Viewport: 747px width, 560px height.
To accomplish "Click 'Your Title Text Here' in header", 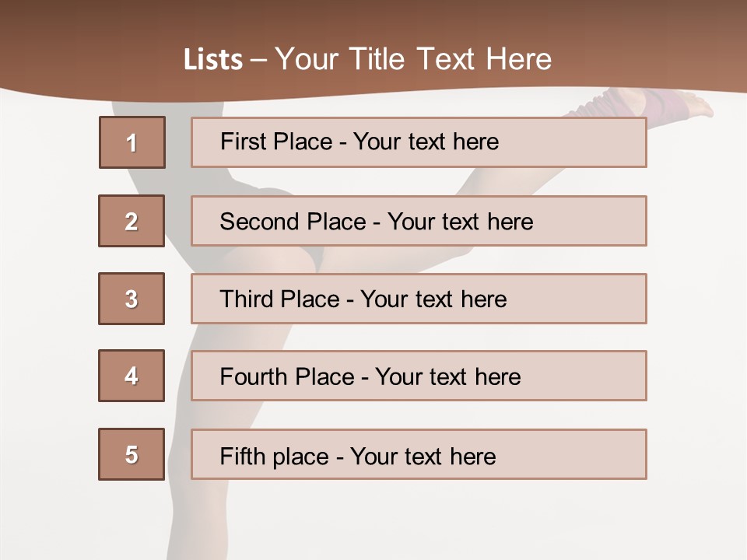I will (413, 59).
